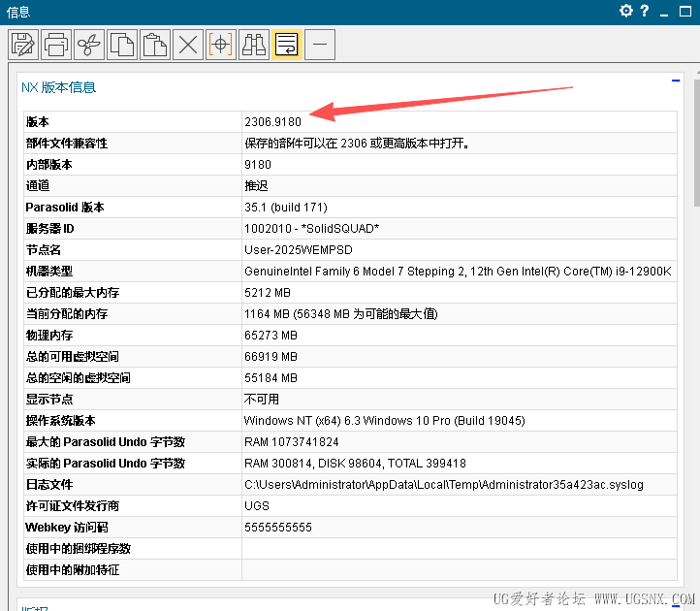Screen dimensions: 700x611
Task: Open settings gear in title bar
Action: tap(626, 11)
